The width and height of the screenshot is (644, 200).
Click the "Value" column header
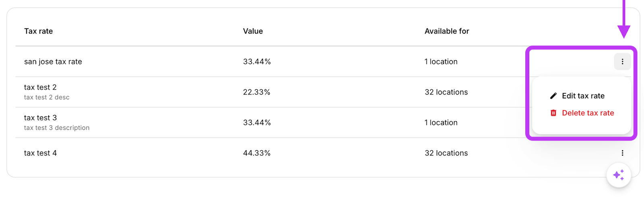tap(253, 31)
